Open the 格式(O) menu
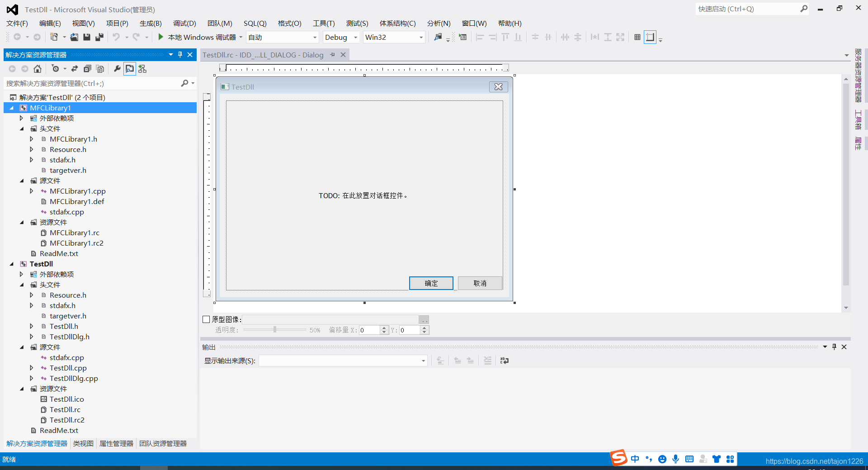Image resolution: width=868 pixels, height=470 pixels. click(x=289, y=24)
